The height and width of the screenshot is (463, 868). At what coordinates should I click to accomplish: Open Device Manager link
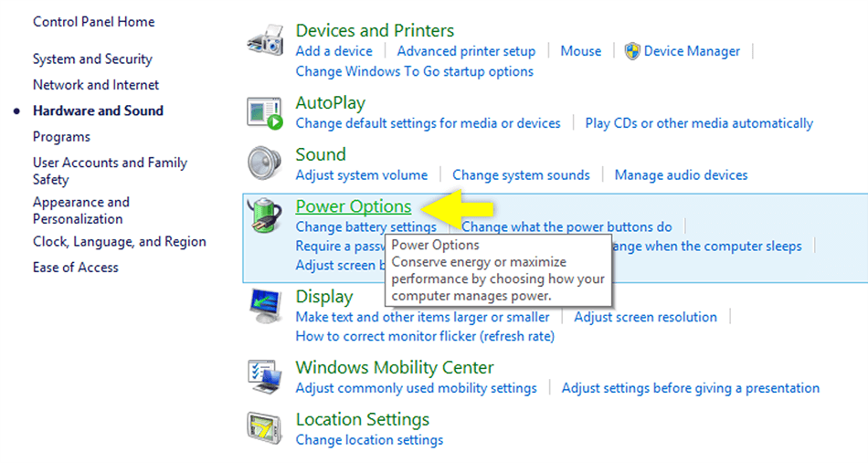(x=692, y=51)
